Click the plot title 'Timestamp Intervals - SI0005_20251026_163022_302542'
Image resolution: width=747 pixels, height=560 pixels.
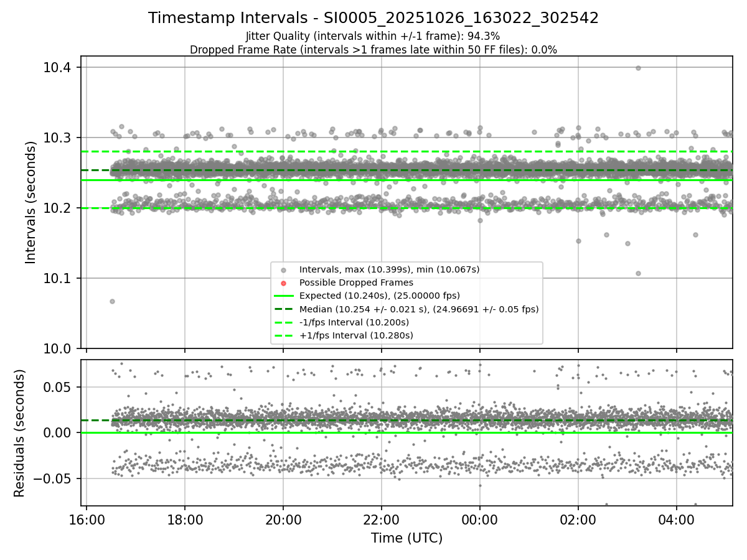click(x=374, y=18)
